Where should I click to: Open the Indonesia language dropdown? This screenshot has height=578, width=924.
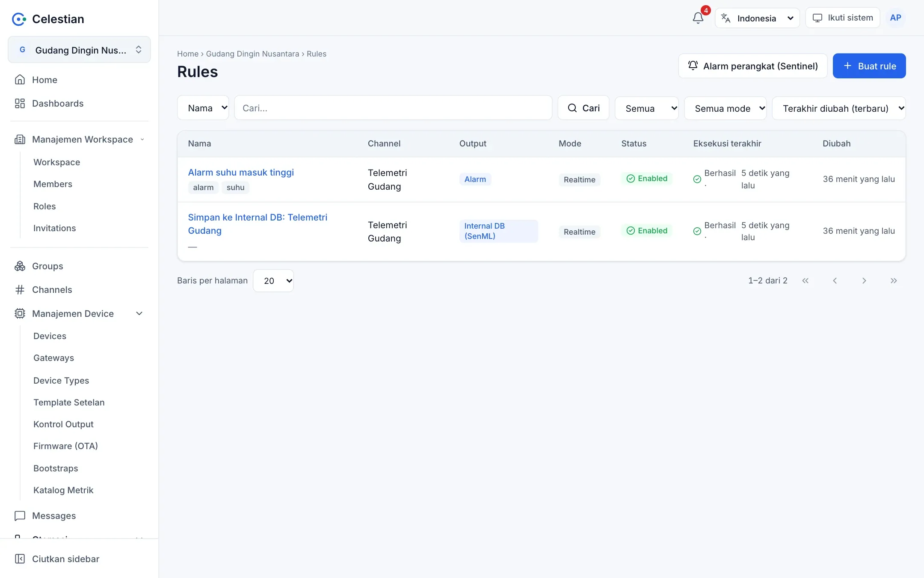tap(757, 18)
